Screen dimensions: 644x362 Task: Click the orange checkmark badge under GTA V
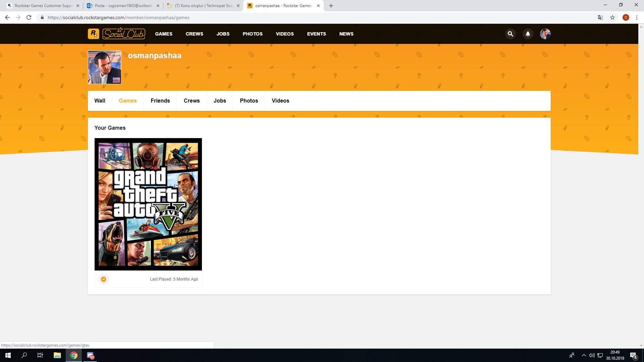(x=104, y=279)
